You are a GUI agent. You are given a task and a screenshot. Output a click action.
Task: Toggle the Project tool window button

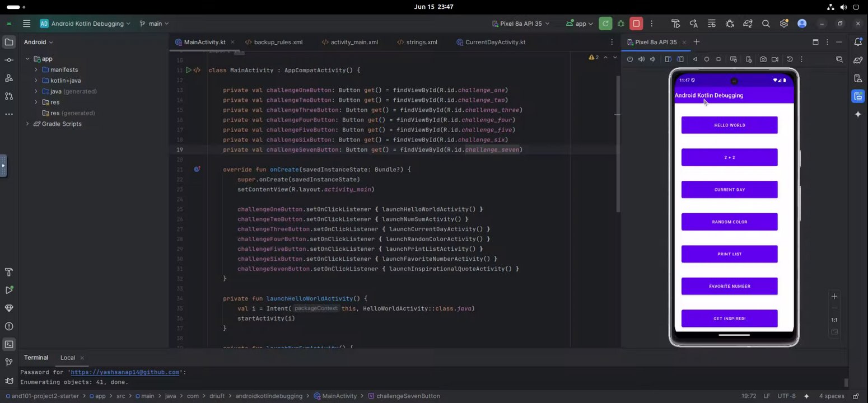(x=9, y=42)
